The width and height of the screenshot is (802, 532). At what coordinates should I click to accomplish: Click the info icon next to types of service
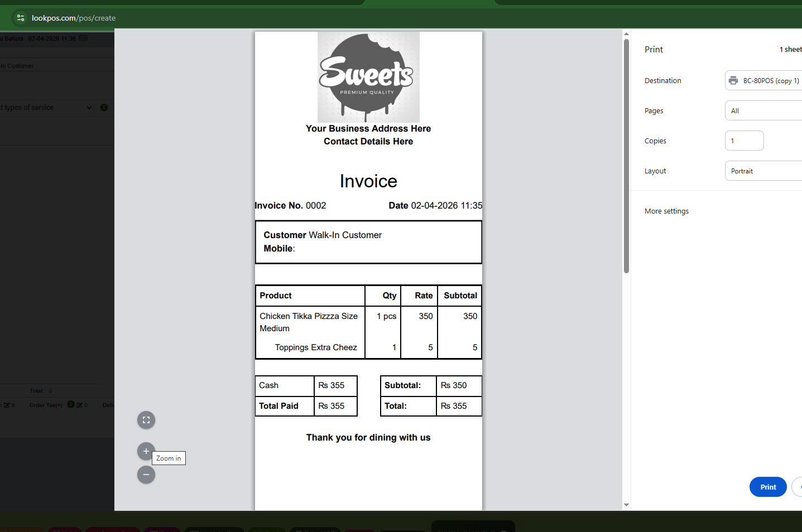[x=104, y=108]
